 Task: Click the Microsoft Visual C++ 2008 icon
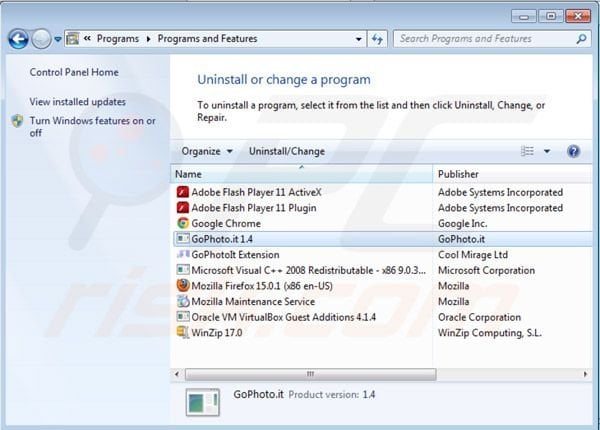(x=183, y=270)
